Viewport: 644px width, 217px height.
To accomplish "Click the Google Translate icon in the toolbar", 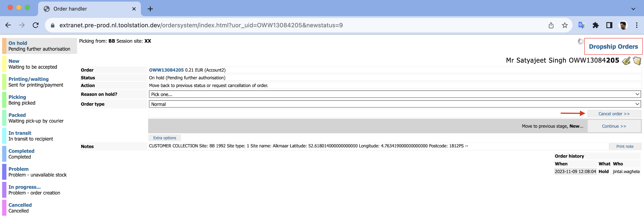I will (581, 25).
